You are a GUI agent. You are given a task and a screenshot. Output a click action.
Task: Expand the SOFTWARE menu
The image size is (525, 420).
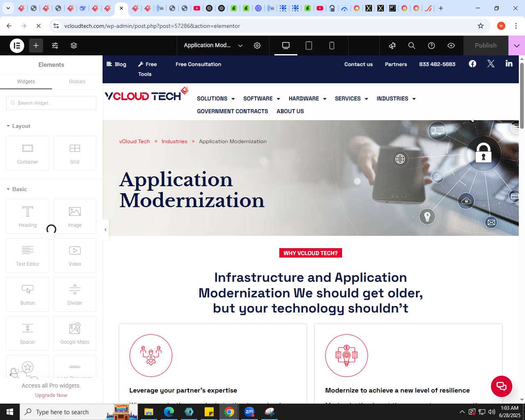(x=262, y=99)
